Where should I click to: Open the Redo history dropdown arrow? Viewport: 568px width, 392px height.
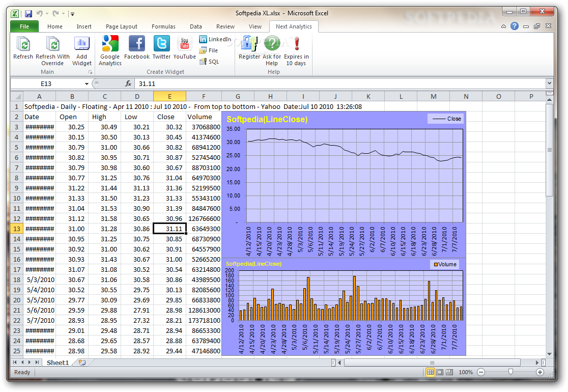(x=64, y=14)
